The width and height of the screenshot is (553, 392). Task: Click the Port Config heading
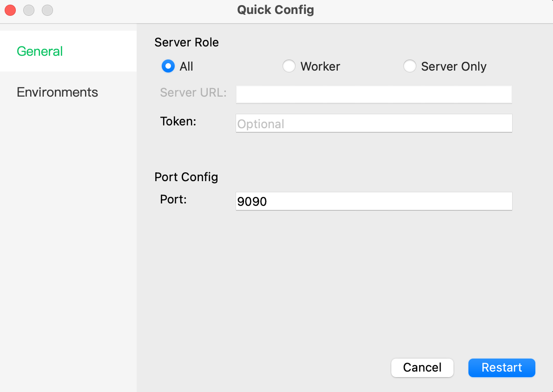pyautogui.click(x=186, y=176)
